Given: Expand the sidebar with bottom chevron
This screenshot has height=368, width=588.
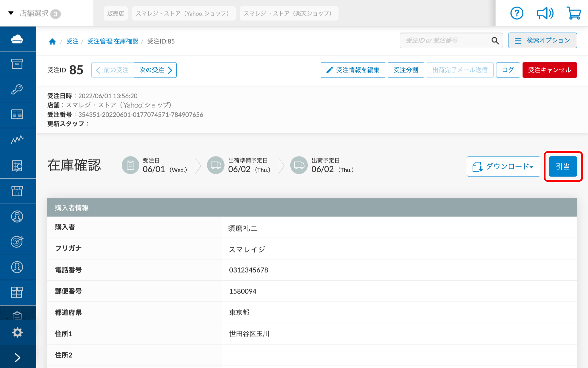Looking at the screenshot, I should point(17,357).
